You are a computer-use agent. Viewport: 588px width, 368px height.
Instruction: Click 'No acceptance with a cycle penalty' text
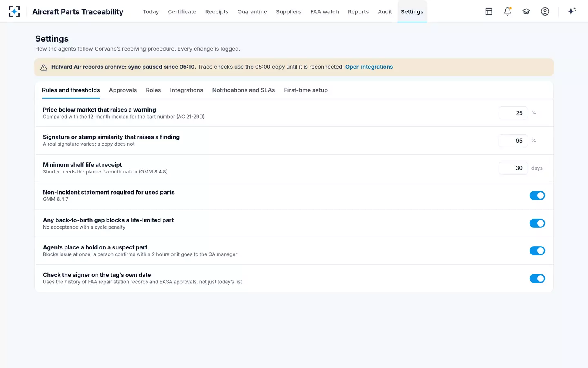pos(84,227)
